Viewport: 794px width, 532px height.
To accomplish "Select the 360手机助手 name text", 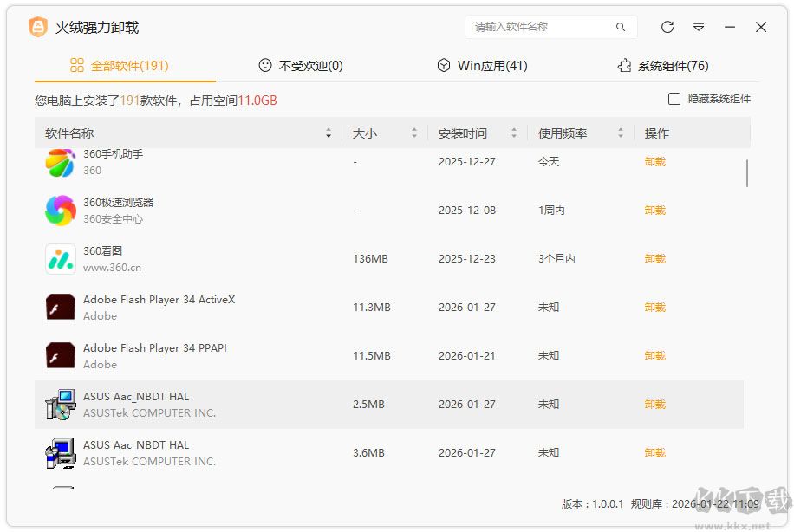I will point(113,154).
